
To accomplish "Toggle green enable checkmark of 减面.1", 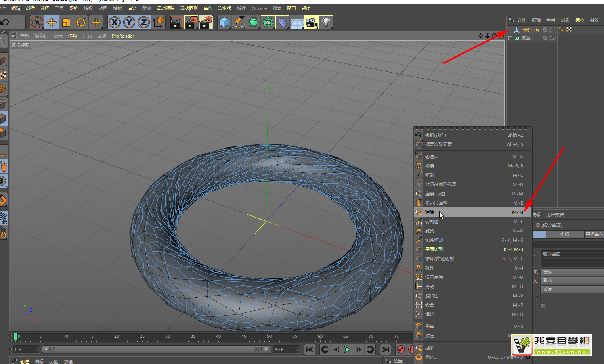I will 554,38.
